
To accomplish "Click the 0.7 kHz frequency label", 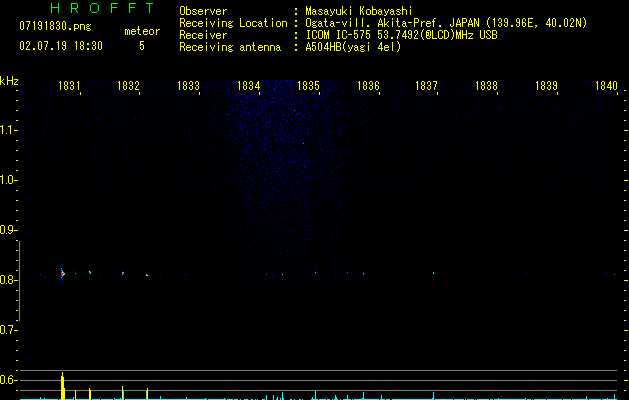I will [8, 330].
